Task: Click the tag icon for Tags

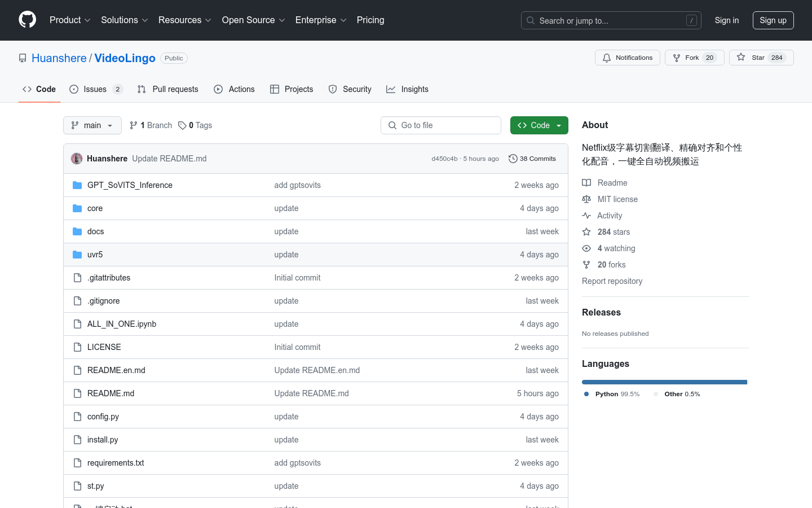Action: (x=182, y=125)
